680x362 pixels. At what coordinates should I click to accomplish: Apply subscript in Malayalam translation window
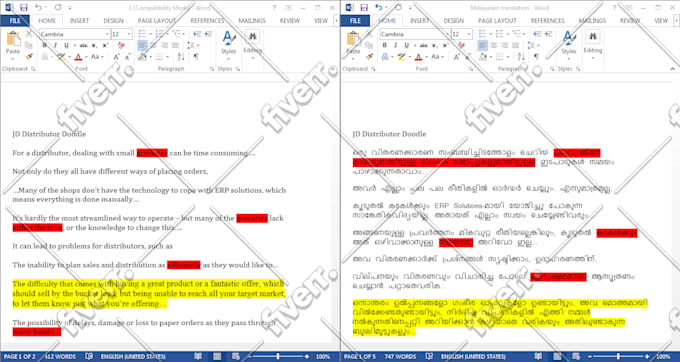tap(434, 46)
